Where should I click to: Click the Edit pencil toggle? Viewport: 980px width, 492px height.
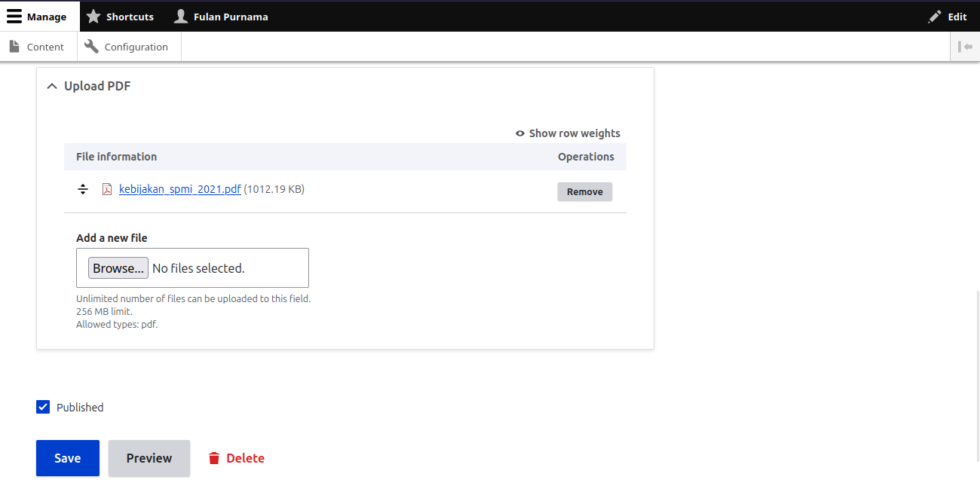click(948, 17)
